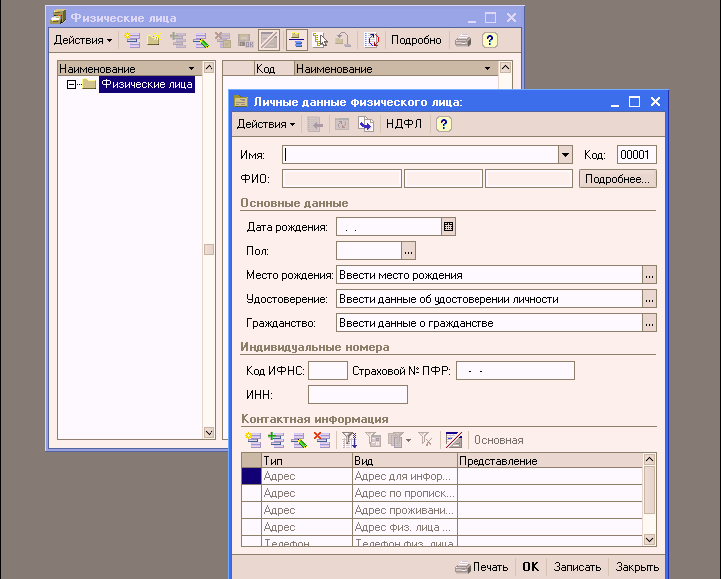The image size is (721, 579).
Task: Collapse the Физические лица tree node
Action: [72, 84]
